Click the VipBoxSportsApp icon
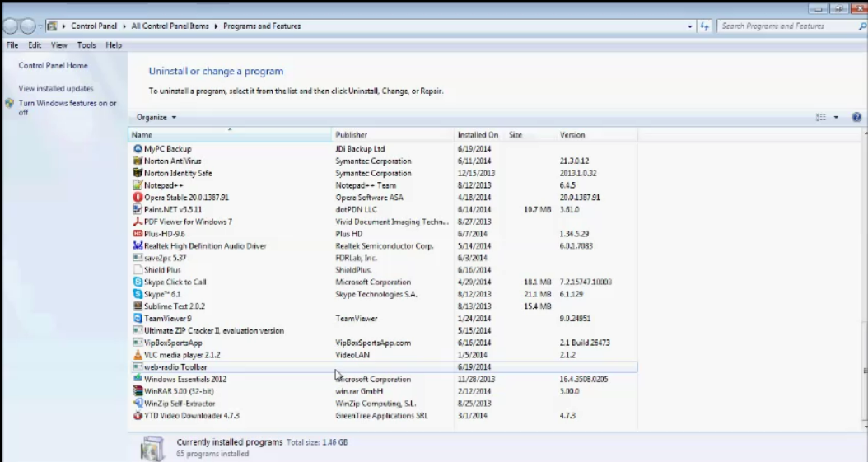Viewport: 868px width, 462px height. tap(138, 343)
